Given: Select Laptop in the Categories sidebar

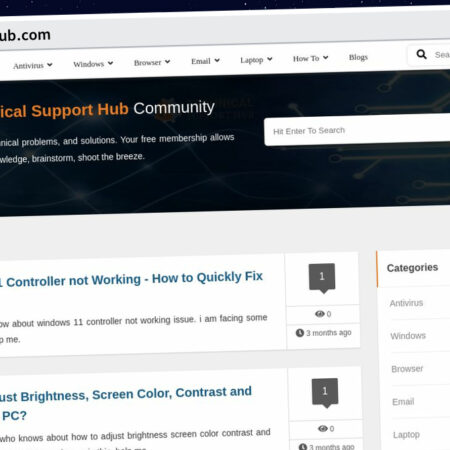Looking at the screenshot, I should [406, 435].
